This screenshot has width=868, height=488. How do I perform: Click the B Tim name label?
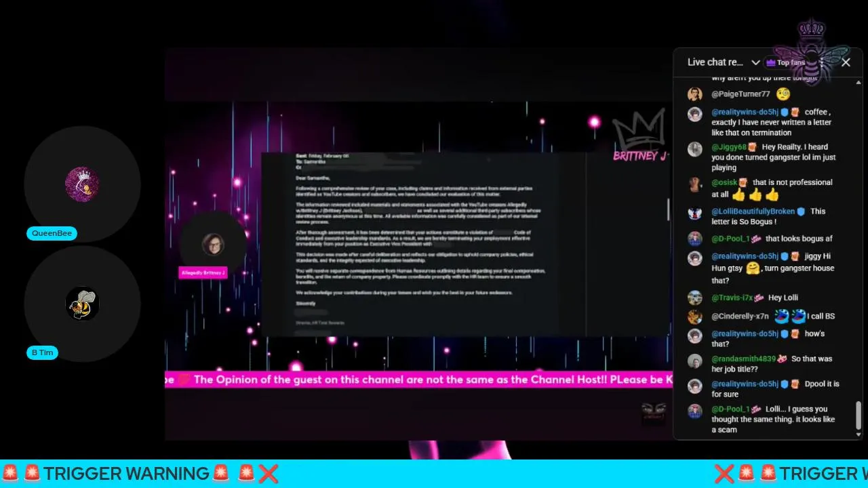point(42,352)
